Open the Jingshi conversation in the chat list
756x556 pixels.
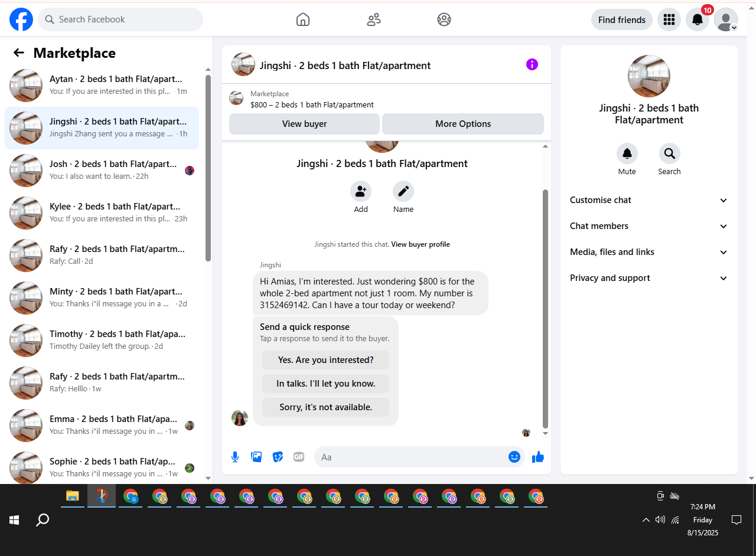pos(102,128)
